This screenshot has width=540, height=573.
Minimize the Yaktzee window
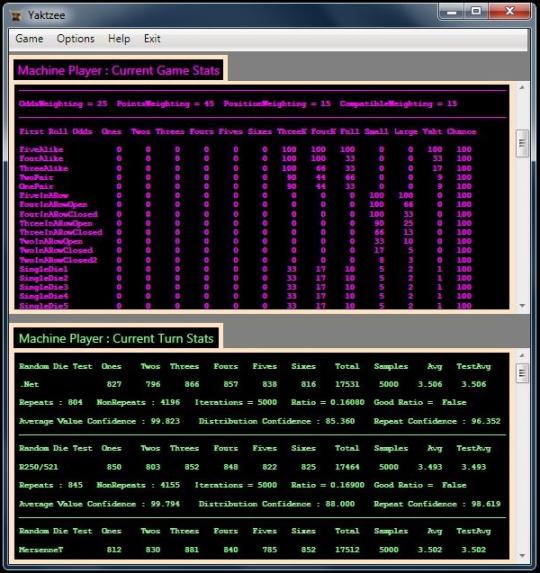pyautogui.click(x=452, y=11)
